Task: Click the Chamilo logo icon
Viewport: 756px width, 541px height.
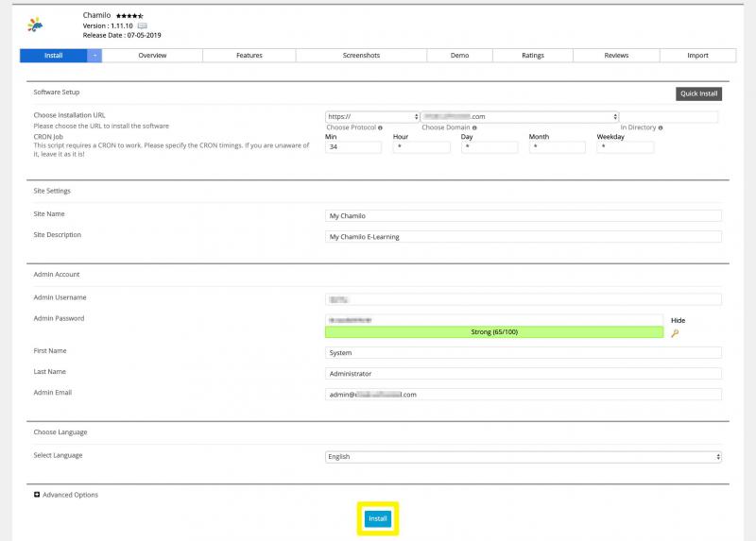Action: [x=35, y=25]
